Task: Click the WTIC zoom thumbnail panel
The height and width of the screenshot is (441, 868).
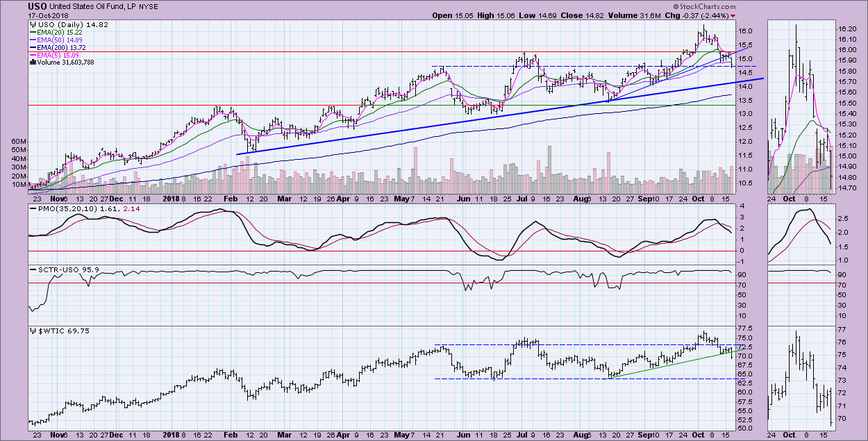Action: (x=801, y=378)
